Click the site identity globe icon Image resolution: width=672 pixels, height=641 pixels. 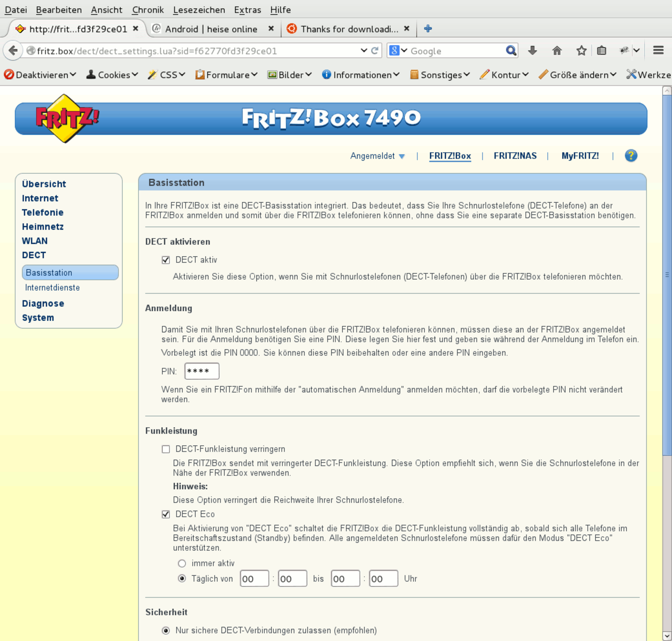coord(31,51)
